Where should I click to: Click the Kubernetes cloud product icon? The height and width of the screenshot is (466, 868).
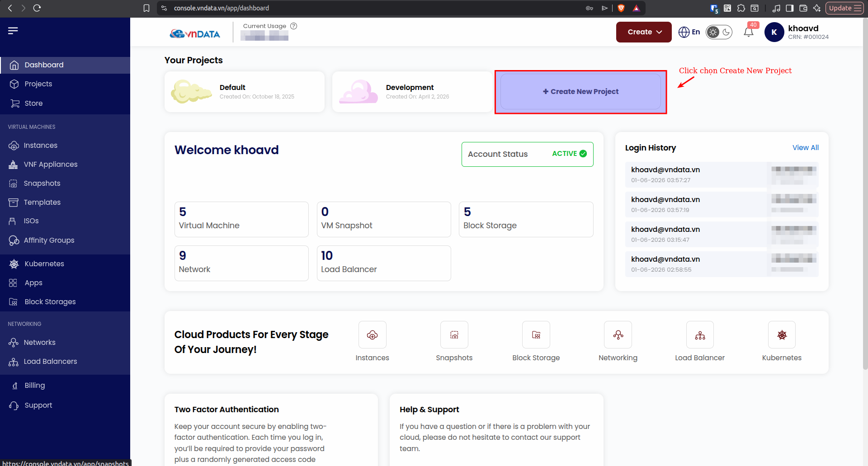coord(782,335)
